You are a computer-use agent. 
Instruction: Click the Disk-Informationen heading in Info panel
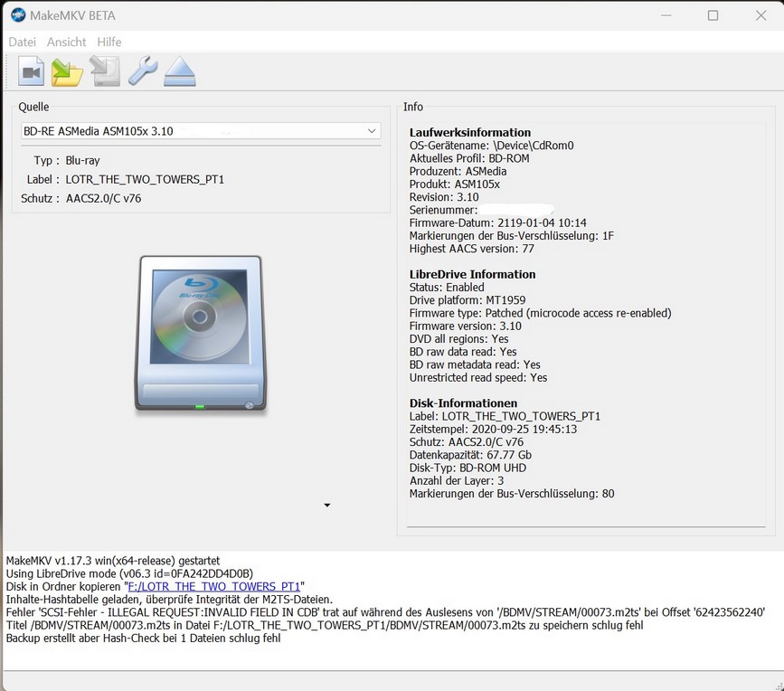(x=464, y=402)
